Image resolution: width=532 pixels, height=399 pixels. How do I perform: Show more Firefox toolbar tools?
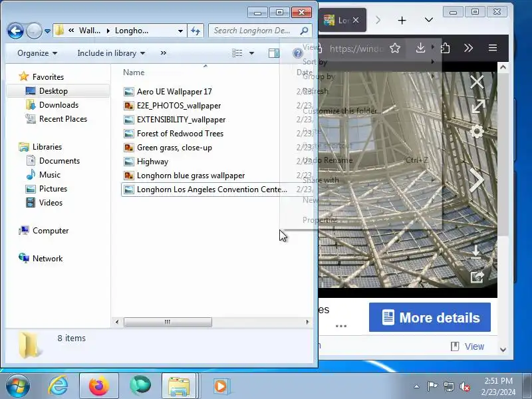click(469, 48)
